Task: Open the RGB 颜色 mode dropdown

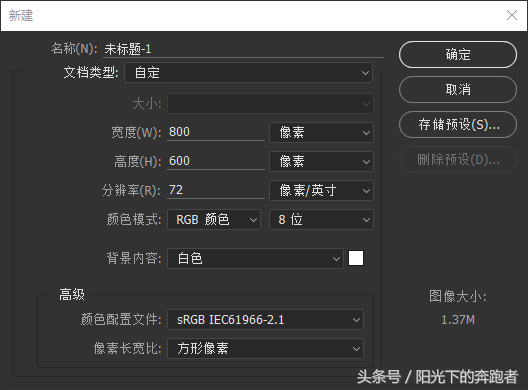Action: (214, 220)
